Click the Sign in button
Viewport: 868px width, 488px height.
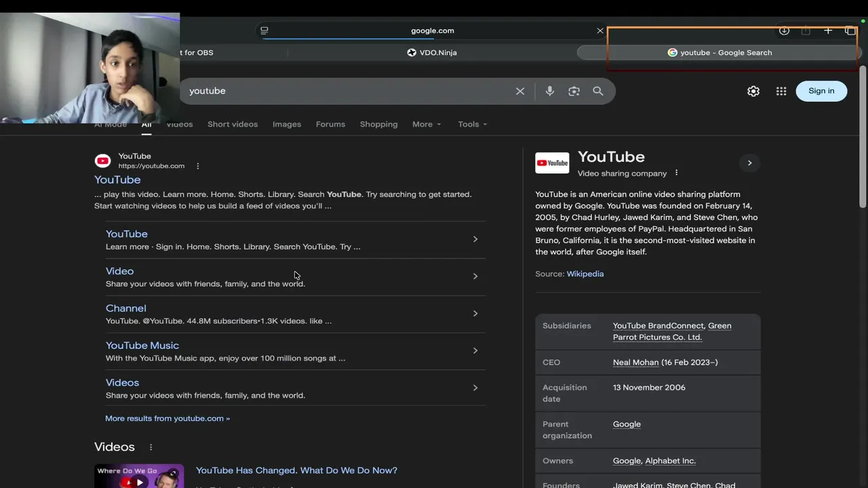point(821,91)
